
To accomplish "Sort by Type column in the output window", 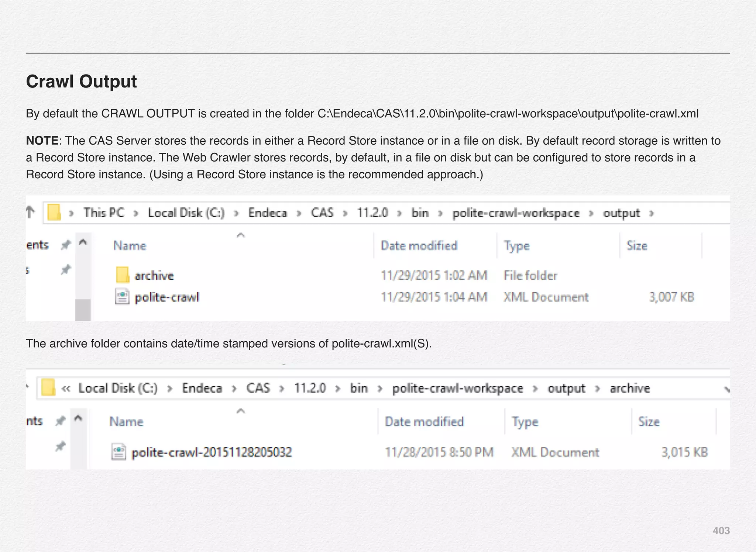I will point(517,246).
